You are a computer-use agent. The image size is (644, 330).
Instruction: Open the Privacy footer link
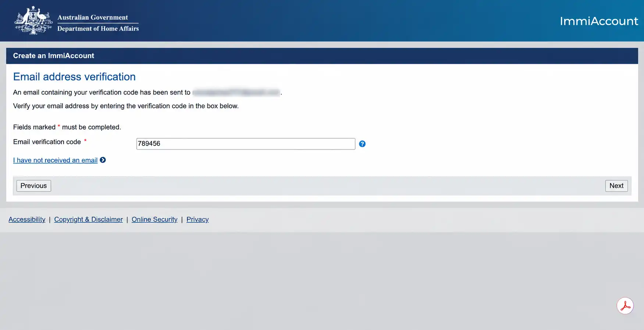click(x=198, y=219)
